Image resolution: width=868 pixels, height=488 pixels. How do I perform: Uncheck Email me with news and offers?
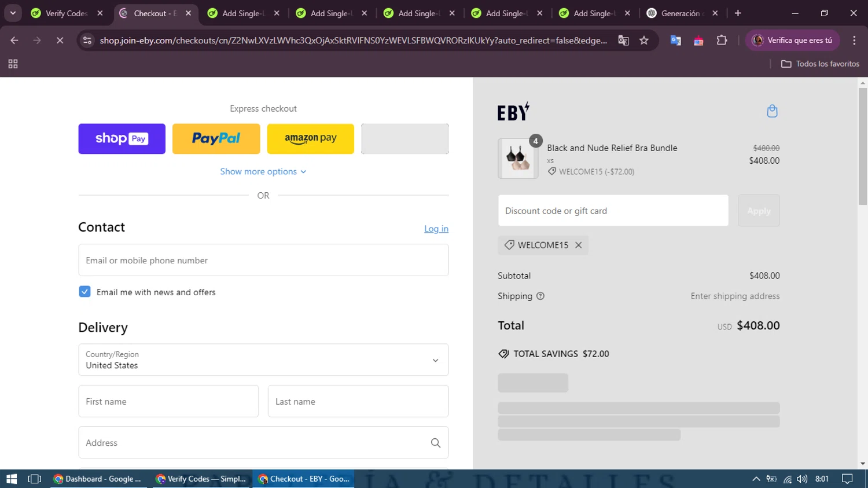click(84, 292)
